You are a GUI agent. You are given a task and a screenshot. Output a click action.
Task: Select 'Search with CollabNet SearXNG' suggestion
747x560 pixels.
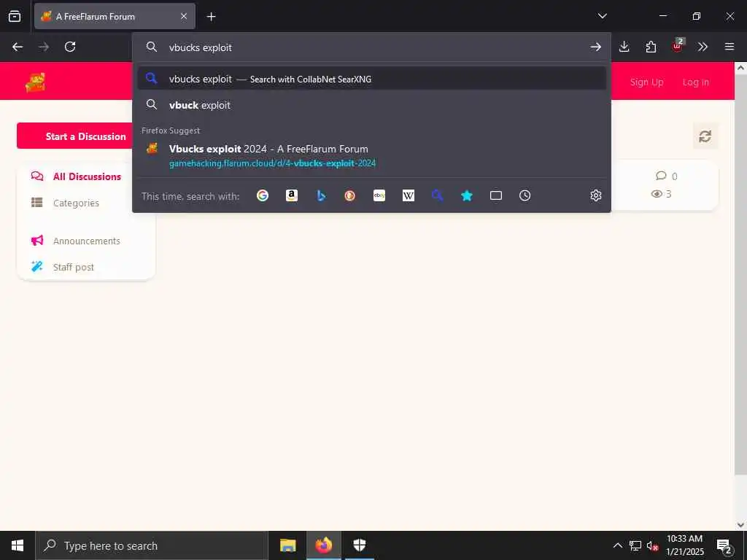[371, 79]
